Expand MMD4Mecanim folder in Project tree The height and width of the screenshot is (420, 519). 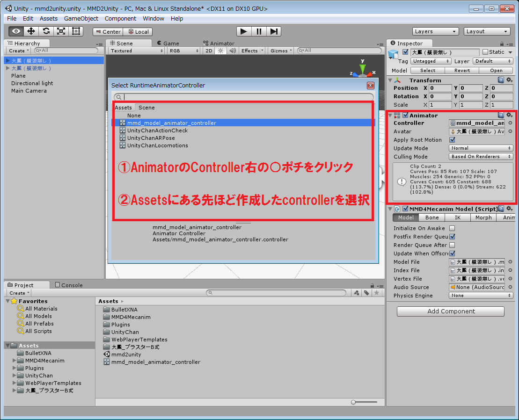click(14, 361)
